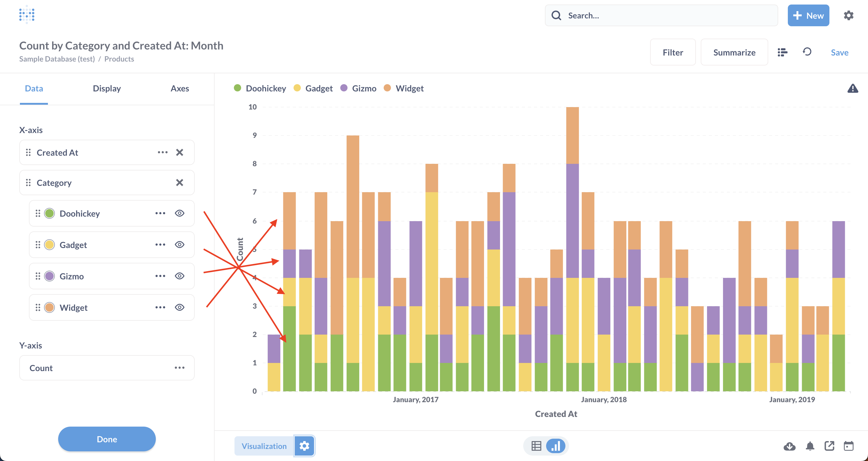Click the Doohickey green color swatch

[x=49, y=214]
